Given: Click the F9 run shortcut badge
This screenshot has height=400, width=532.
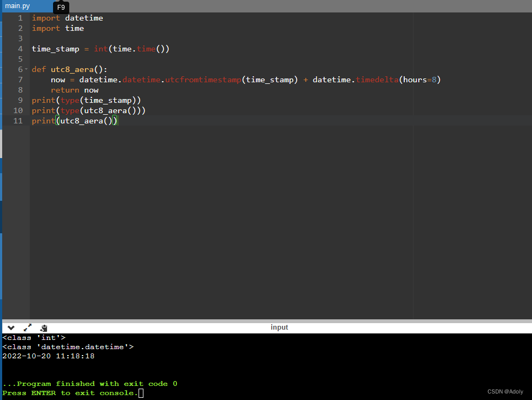Looking at the screenshot, I should pyautogui.click(x=61, y=8).
